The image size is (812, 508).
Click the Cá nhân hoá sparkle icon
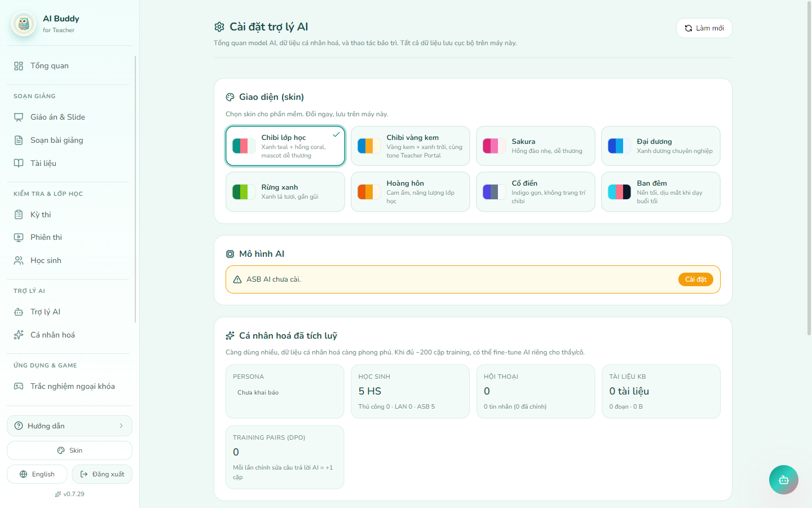pos(19,335)
